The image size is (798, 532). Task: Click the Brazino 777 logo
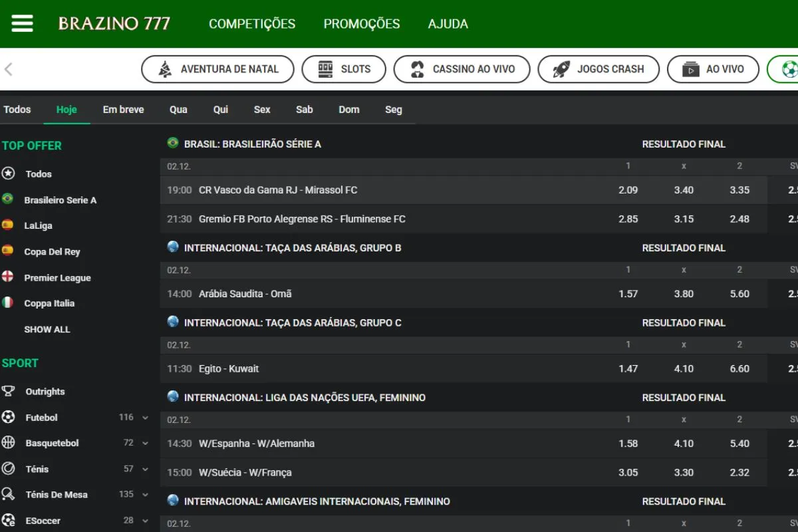114,24
